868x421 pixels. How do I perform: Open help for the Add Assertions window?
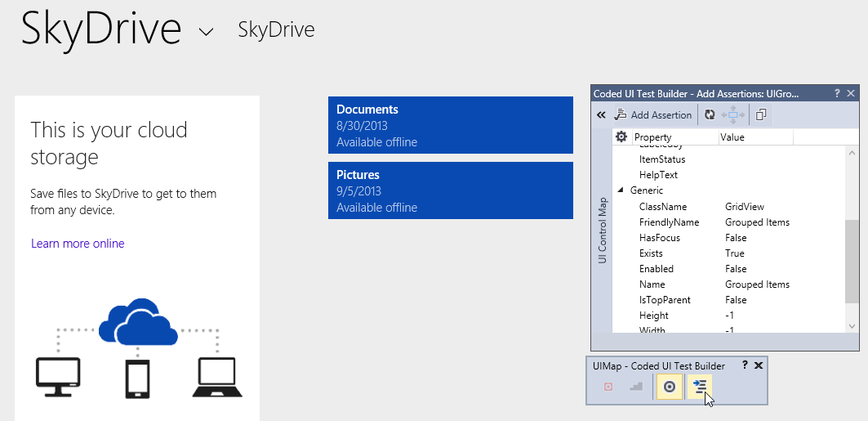coord(837,94)
